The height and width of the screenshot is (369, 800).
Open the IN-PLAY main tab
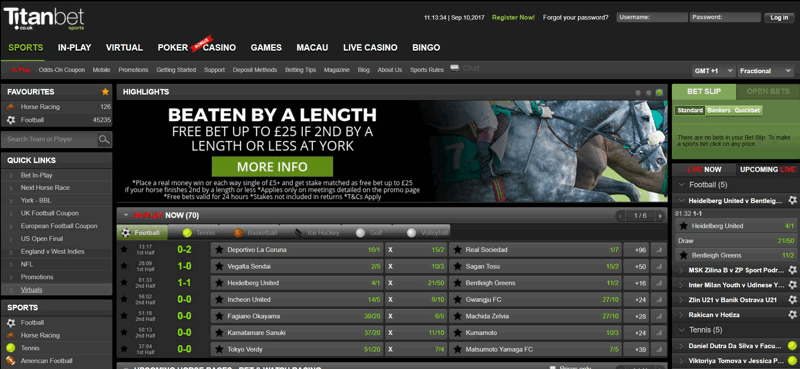tap(74, 47)
